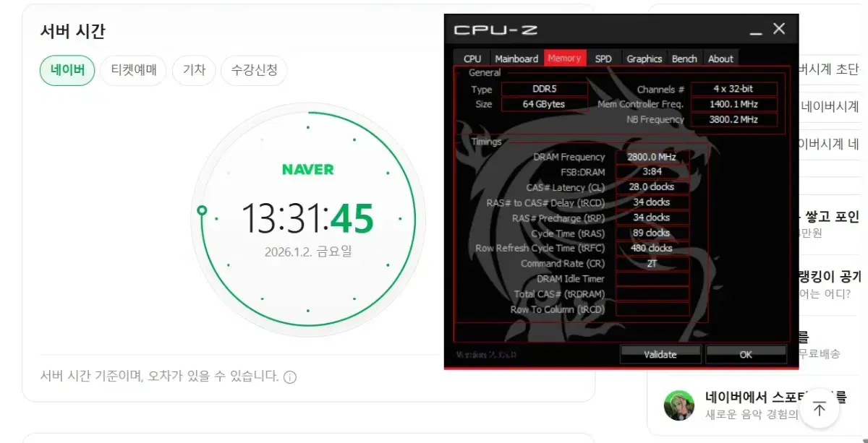Click the green marker on clock ring
Image resolution: width=868 pixels, height=443 pixels.
tap(203, 211)
